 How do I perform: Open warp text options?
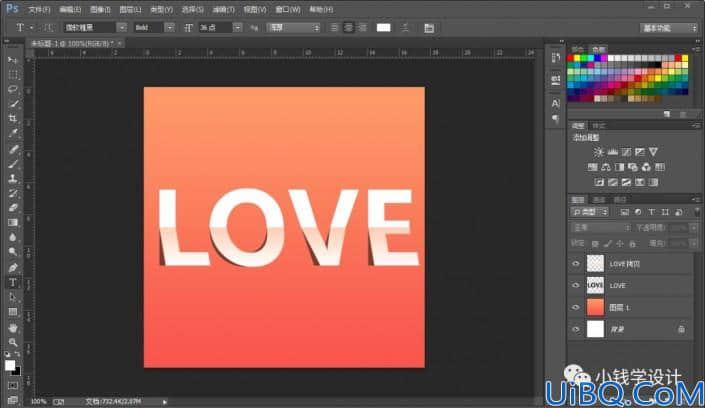click(405, 27)
